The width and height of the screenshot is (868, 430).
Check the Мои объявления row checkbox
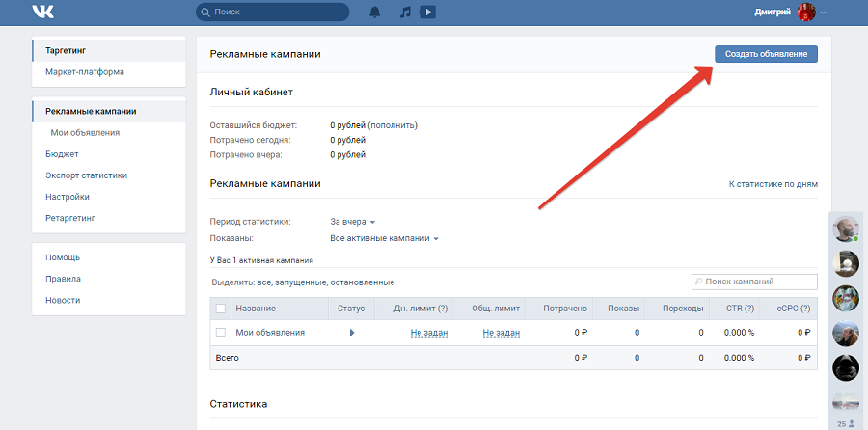(x=221, y=333)
